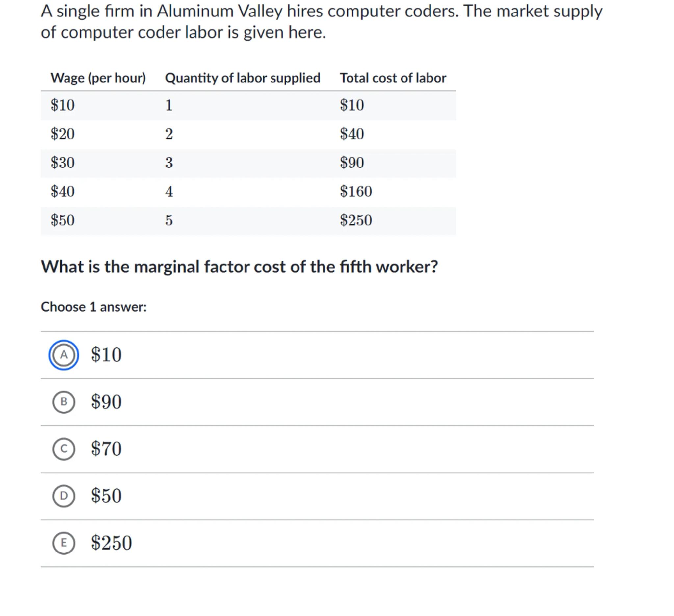Mark radio option E for $250
This screenshot has height=616, width=674.
pyautogui.click(x=64, y=543)
